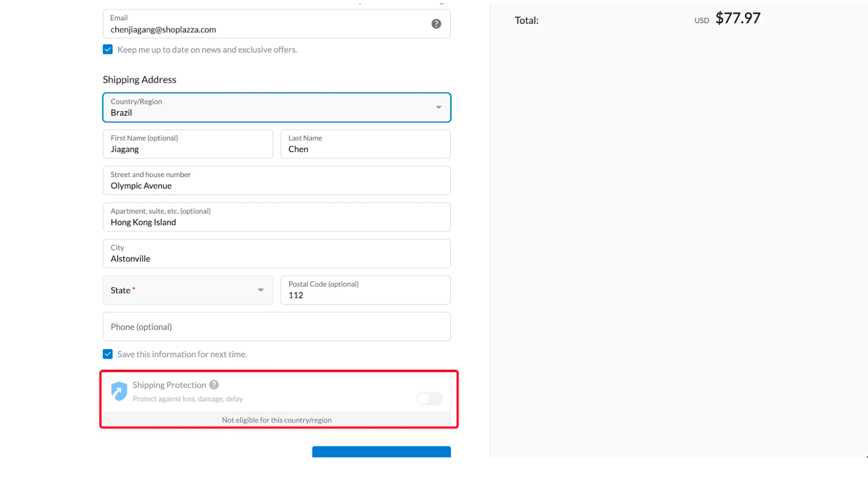
Task: Click the 'Not eligible for this country/region' notice
Action: pyautogui.click(x=277, y=420)
